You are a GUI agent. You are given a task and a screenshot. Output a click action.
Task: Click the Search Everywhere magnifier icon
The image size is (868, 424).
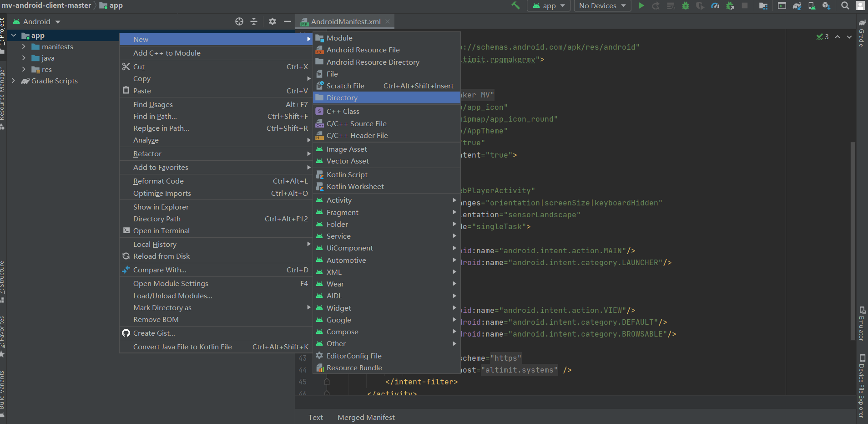pos(845,5)
